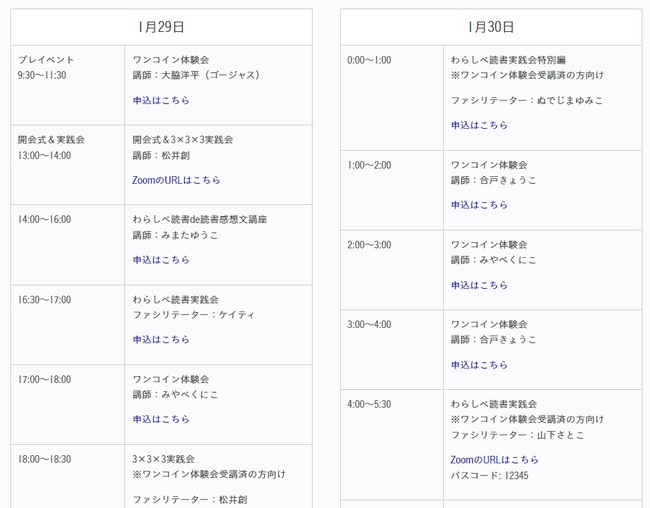Open ZoomのURLはこちら for the 13:00 開会式
650x508 pixels.
(176, 180)
